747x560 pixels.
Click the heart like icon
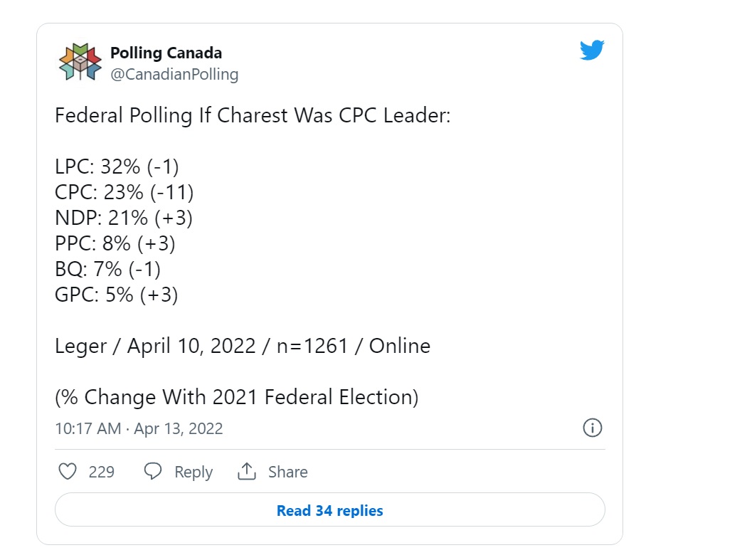[x=67, y=471]
